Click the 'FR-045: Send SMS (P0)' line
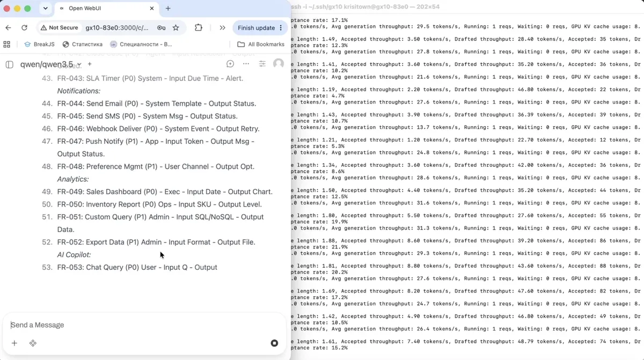 148,116
